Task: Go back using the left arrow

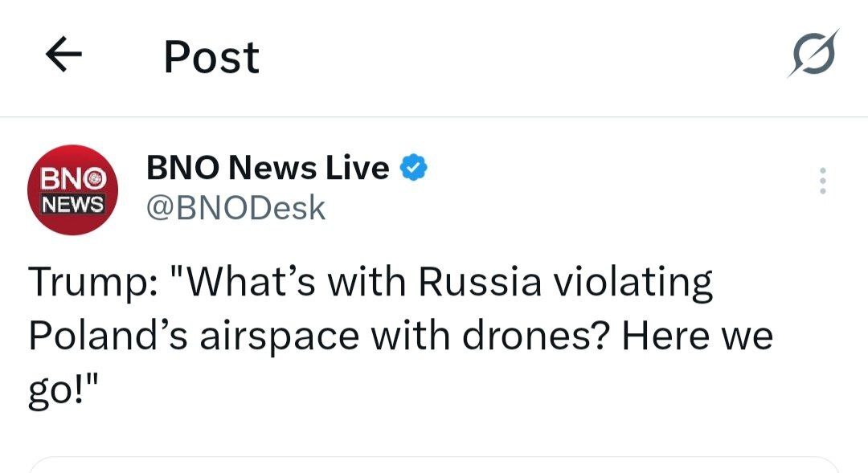Action: click(x=64, y=56)
